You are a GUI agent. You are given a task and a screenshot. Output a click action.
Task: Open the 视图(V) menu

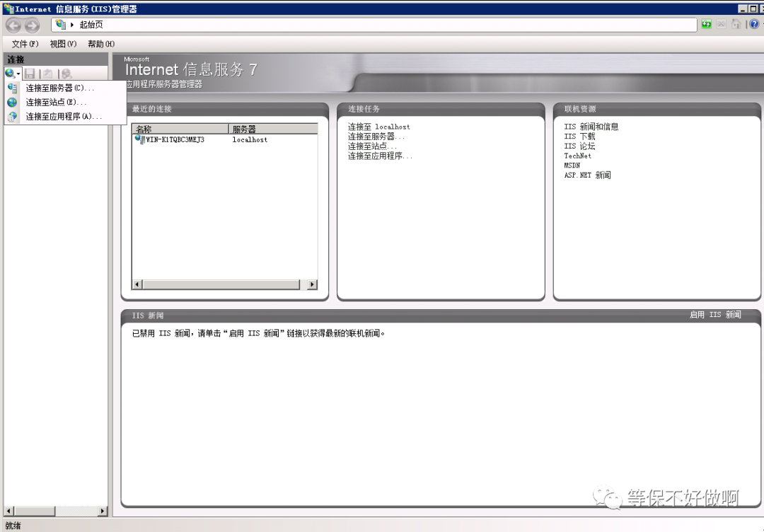coord(64,44)
